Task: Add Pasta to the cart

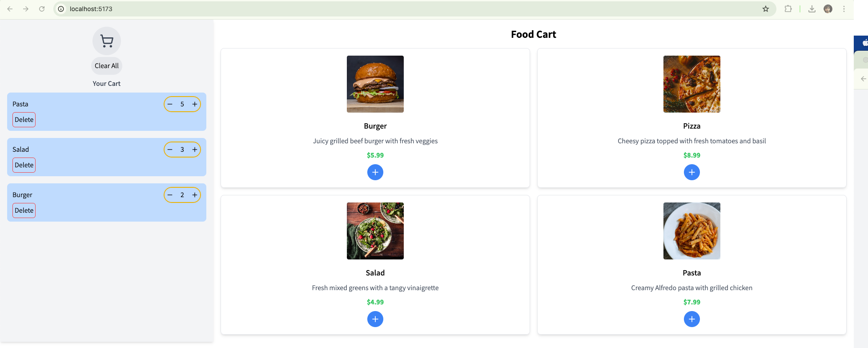Action: (691, 319)
